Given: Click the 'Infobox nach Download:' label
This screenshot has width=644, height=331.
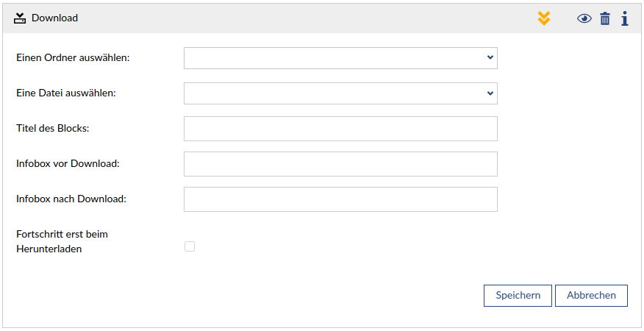Looking at the screenshot, I should pos(71,199).
